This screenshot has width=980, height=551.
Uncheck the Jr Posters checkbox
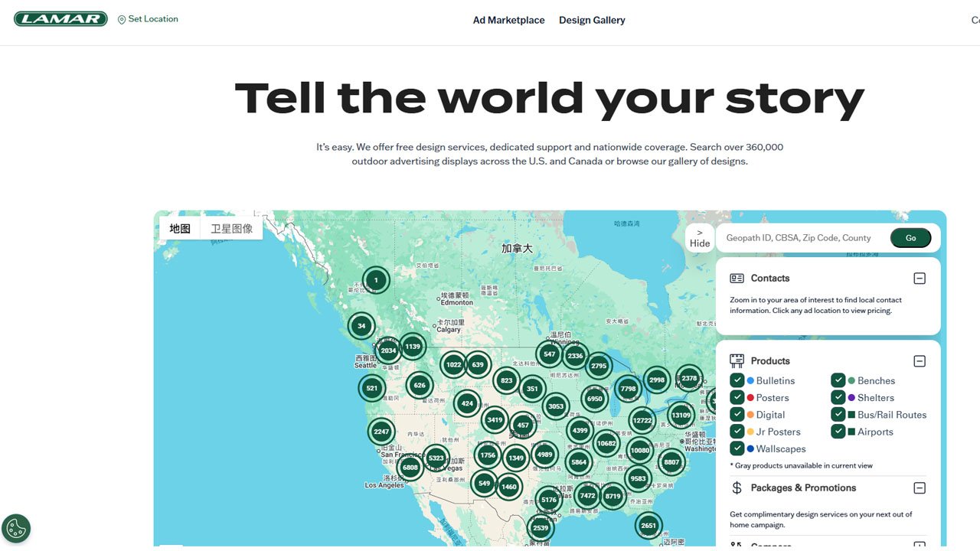(x=737, y=432)
